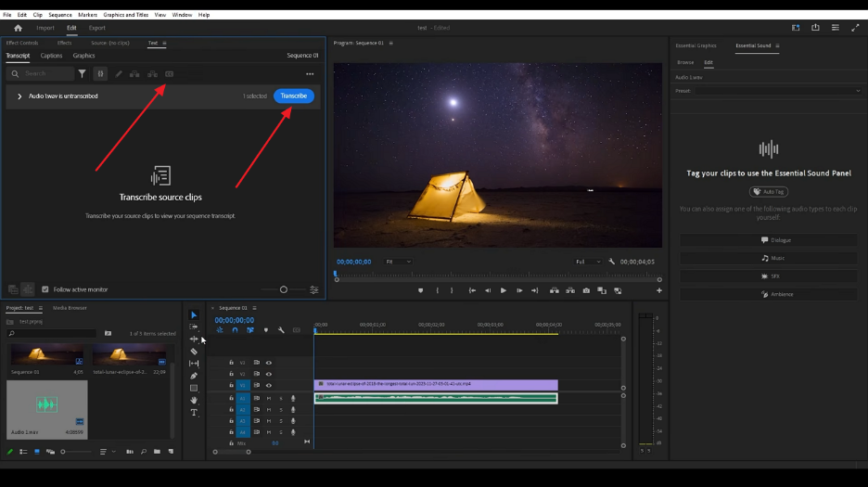Toggle V3 track output eye
The height and width of the screenshot is (487, 868).
(269, 363)
